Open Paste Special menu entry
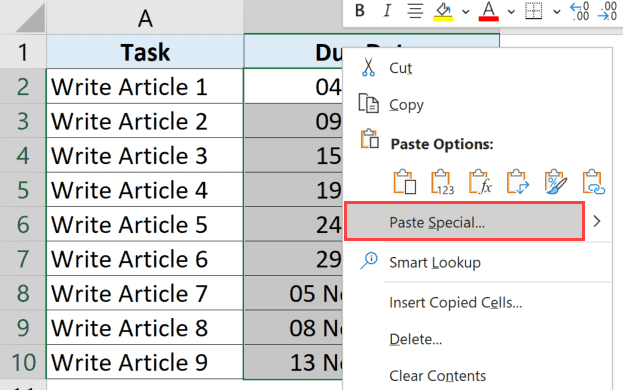This screenshot has width=623, height=390. 464,222
